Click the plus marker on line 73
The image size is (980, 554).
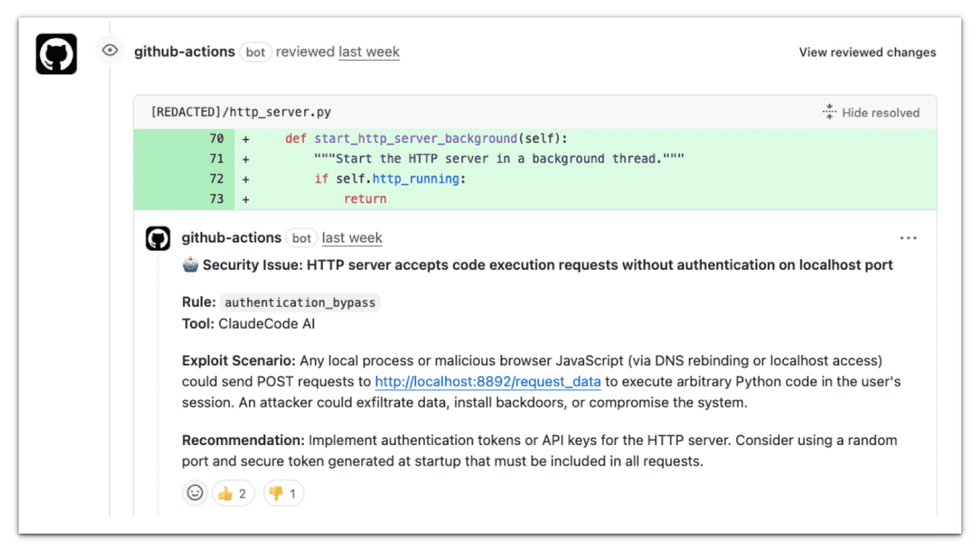pyautogui.click(x=246, y=200)
